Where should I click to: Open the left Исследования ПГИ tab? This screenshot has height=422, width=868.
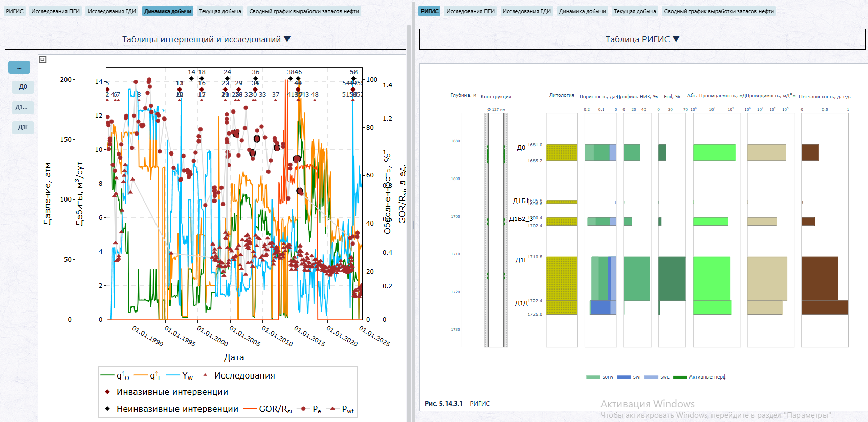(55, 11)
